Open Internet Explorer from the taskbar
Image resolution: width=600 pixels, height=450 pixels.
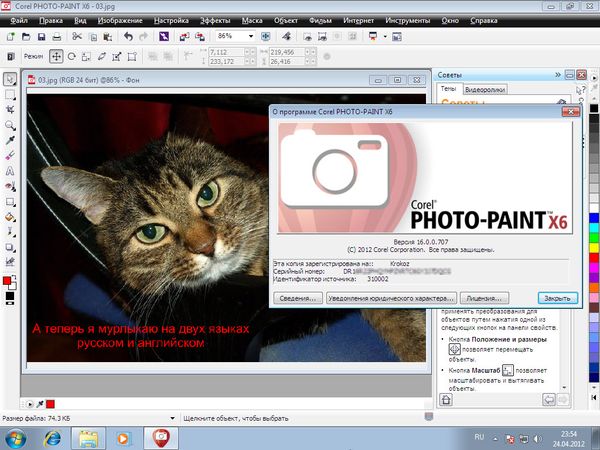point(51,437)
